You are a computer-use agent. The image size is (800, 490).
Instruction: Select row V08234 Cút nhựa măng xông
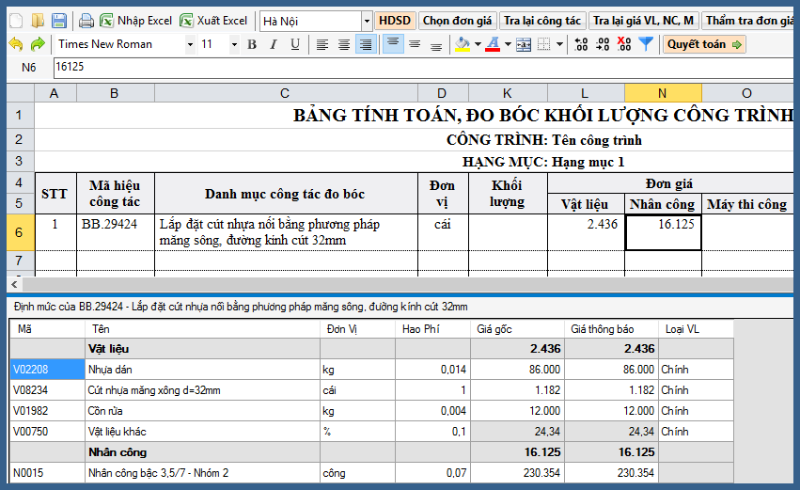pyautogui.click(x=371, y=390)
